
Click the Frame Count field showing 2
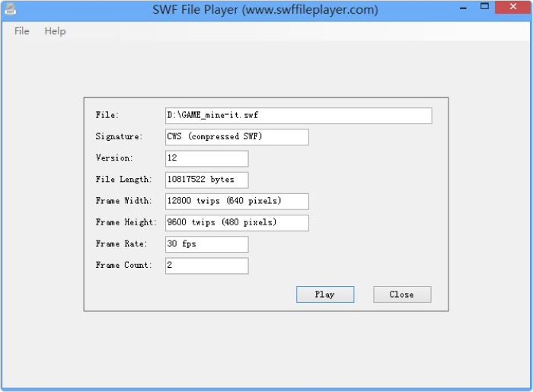[x=206, y=266]
